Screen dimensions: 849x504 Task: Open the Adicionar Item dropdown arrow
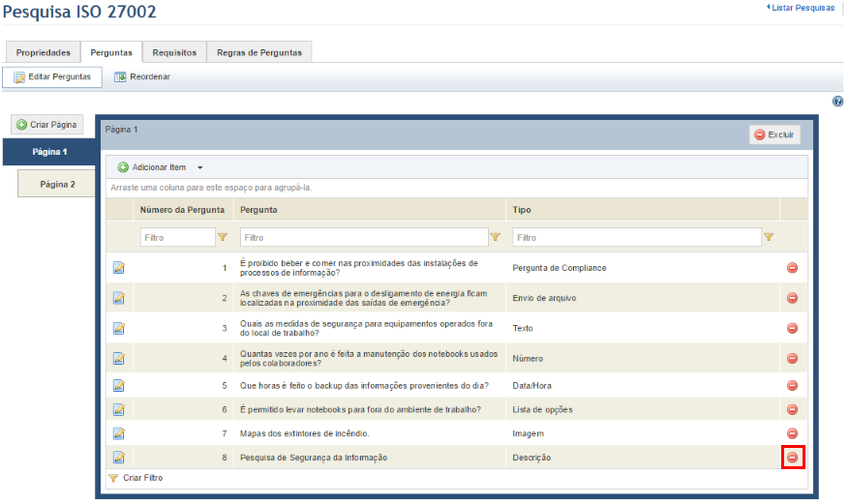click(199, 167)
